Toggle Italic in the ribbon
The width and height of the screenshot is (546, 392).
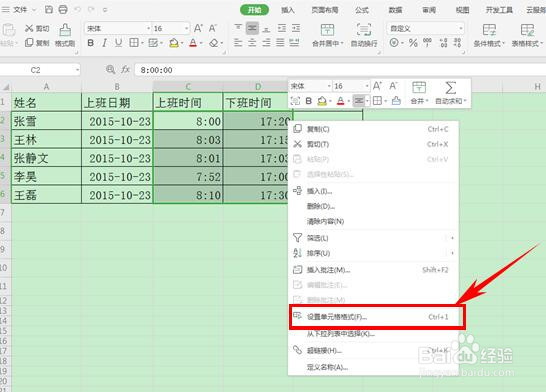104,43
